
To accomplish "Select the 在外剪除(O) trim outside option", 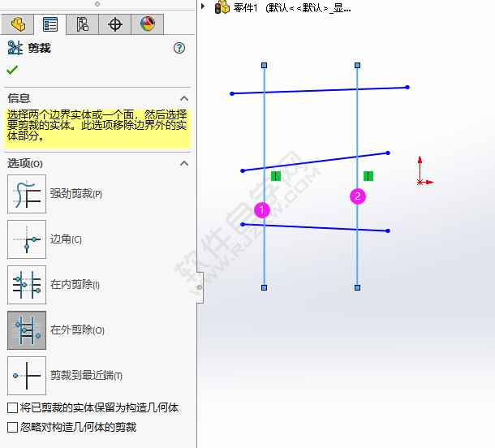I will (x=27, y=330).
